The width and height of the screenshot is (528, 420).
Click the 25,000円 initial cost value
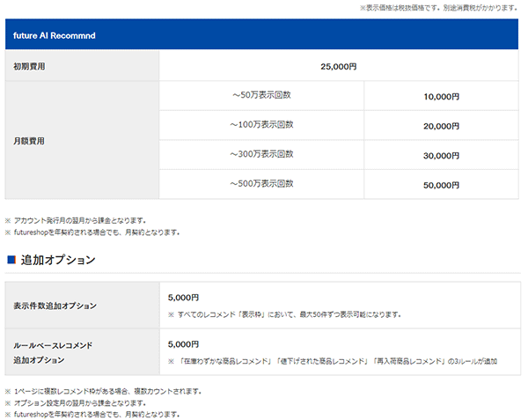339,67
